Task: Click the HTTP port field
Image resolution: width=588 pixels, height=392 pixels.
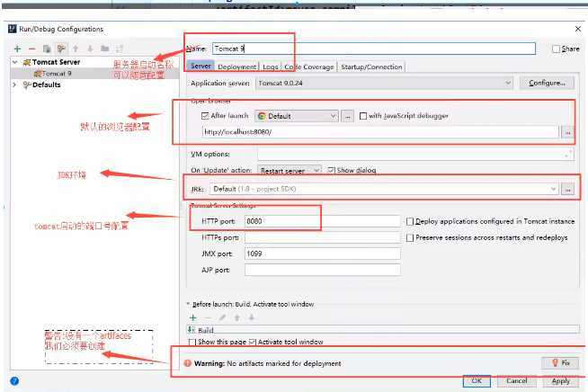Action: click(x=323, y=221)
